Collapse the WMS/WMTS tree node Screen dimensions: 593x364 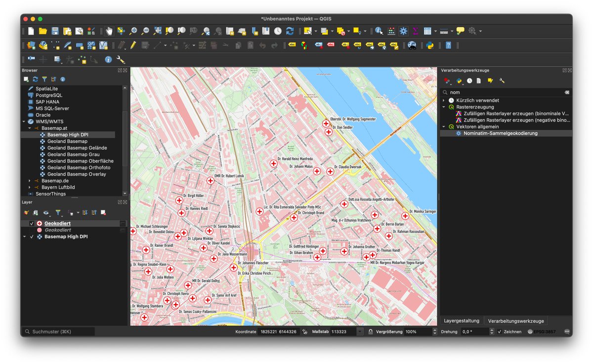click(24, 121)
